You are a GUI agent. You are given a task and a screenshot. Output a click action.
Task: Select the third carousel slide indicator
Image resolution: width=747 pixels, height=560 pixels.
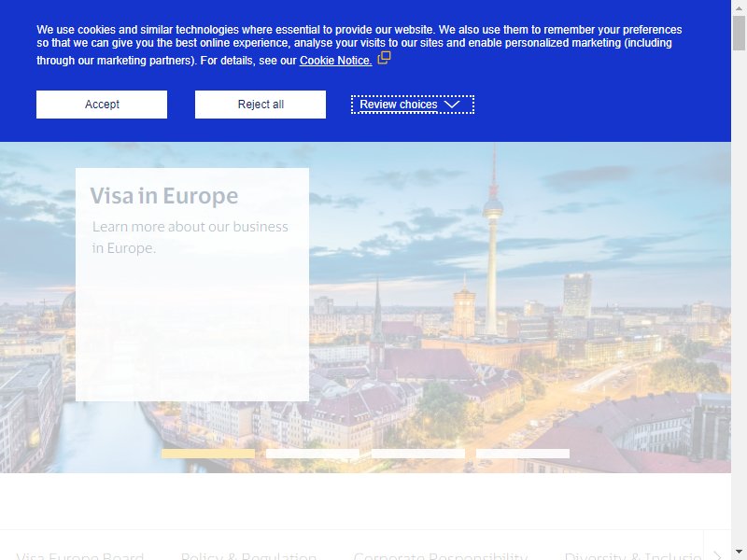pos(417,454)
